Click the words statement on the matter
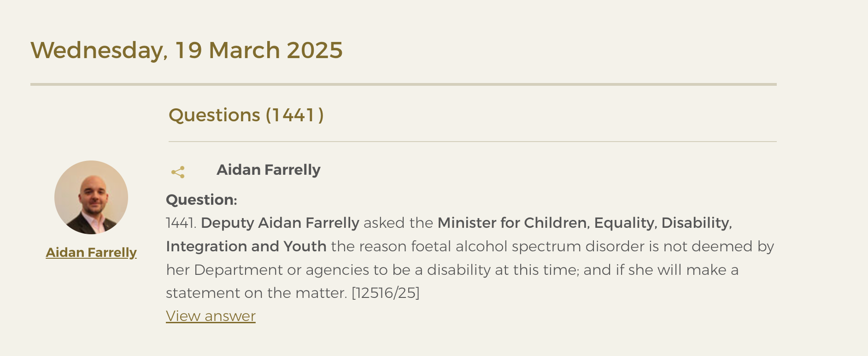Image resolution: width=868 pixels, height=356 pixels. tap(256, 293)
